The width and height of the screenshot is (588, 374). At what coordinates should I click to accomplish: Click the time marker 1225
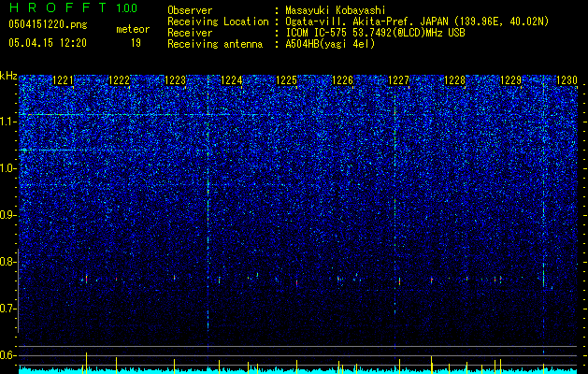[x=286, y=79]
